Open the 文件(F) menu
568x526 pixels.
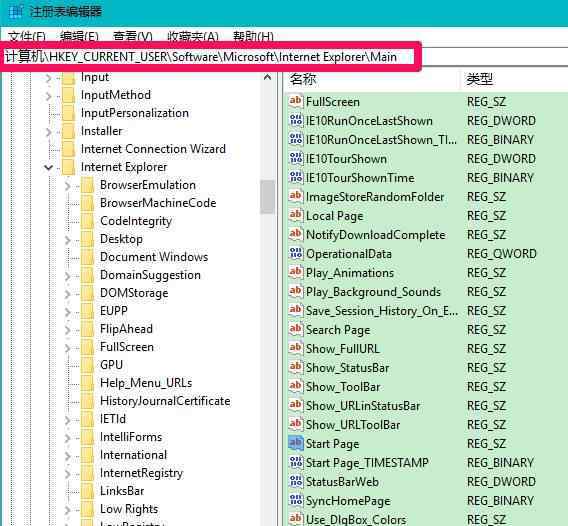click(x=26, y=36)
